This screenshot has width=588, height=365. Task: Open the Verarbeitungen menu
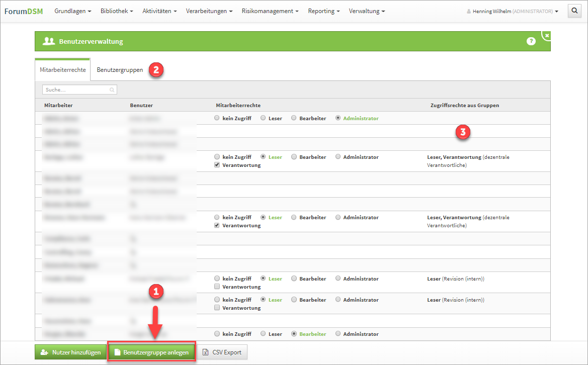(209, 11)
